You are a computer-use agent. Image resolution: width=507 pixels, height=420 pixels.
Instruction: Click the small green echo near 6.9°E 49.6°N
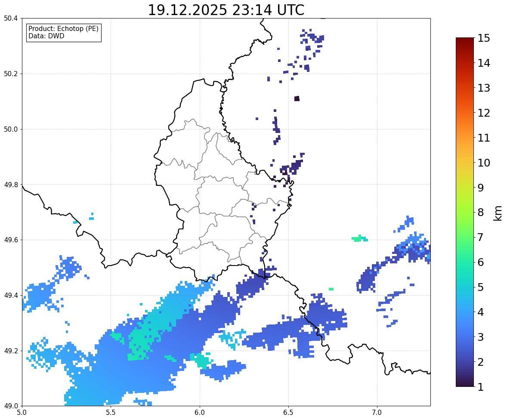tap(359, 238)
